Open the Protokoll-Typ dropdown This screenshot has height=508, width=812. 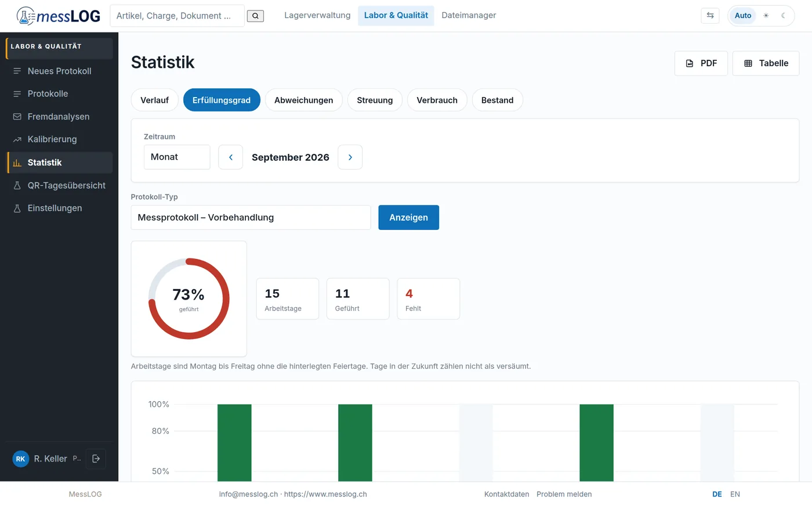pos(251,218)
